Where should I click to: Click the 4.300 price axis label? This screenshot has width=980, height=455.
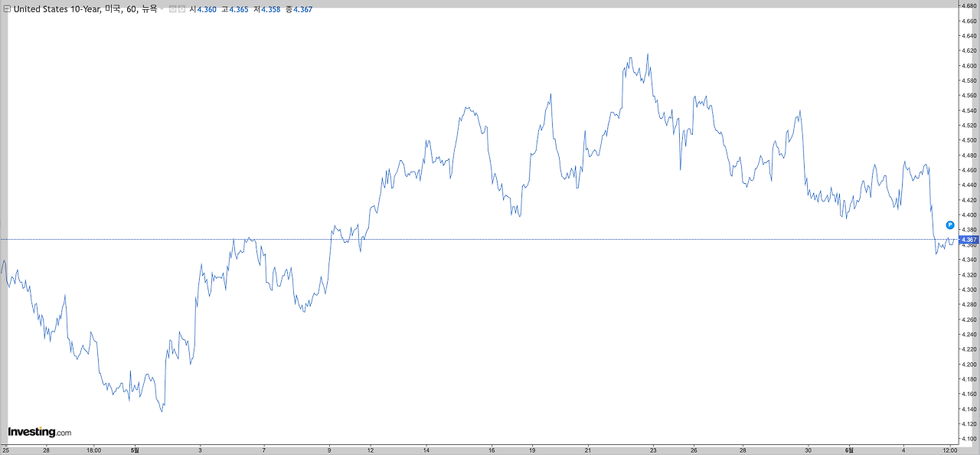coord(969,290)
